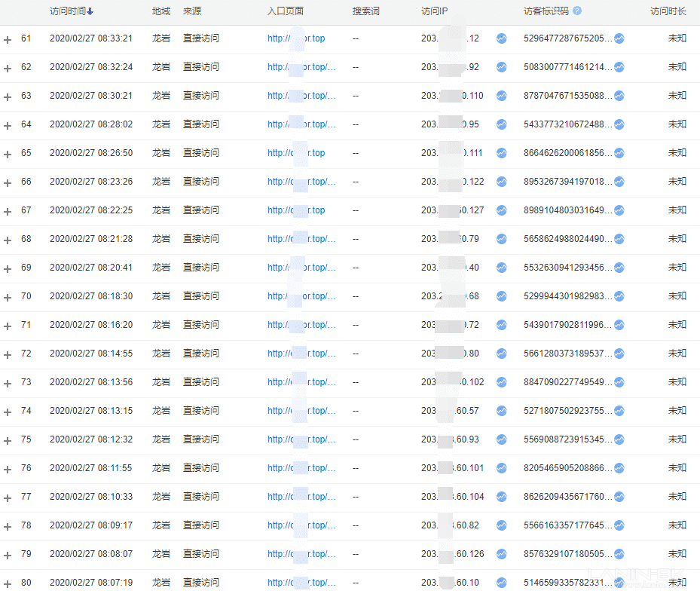This screenshot has height=597, width=700.
Task: Select the trend icon beside row 65's IP address
Action: click(501, 153)
